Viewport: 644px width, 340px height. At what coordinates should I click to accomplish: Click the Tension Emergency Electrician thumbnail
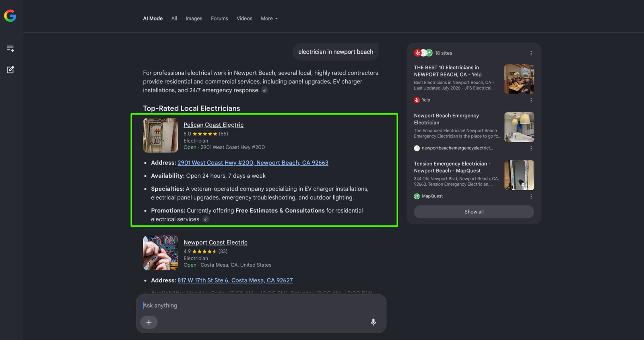pos(519,175)
